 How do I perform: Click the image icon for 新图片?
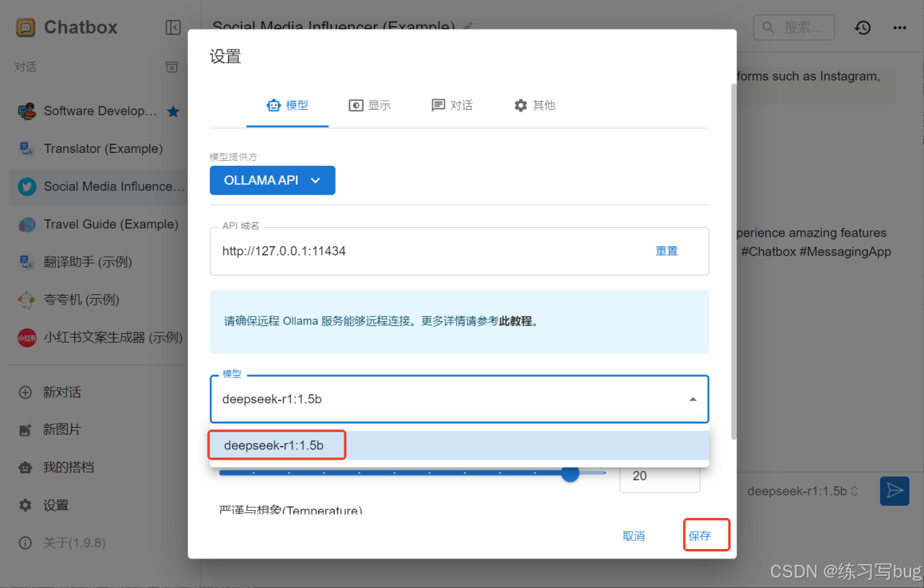pos(25,430)
